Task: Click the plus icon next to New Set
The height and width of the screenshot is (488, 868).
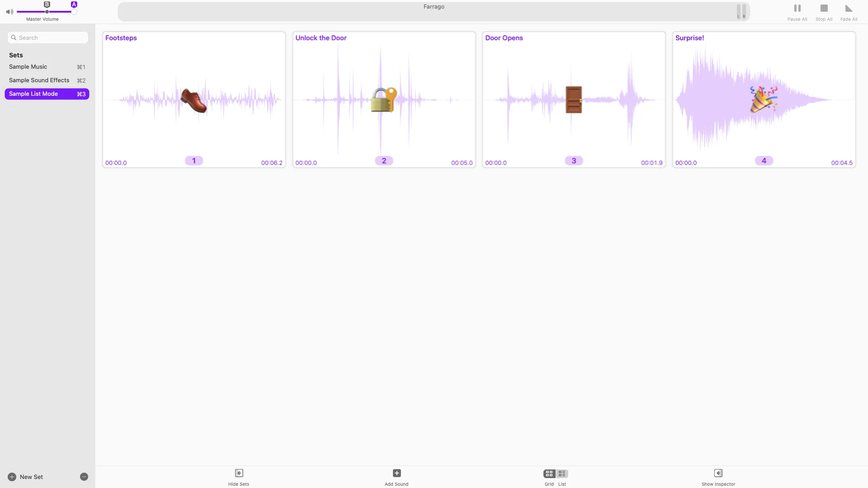Action: coord(12,477)
